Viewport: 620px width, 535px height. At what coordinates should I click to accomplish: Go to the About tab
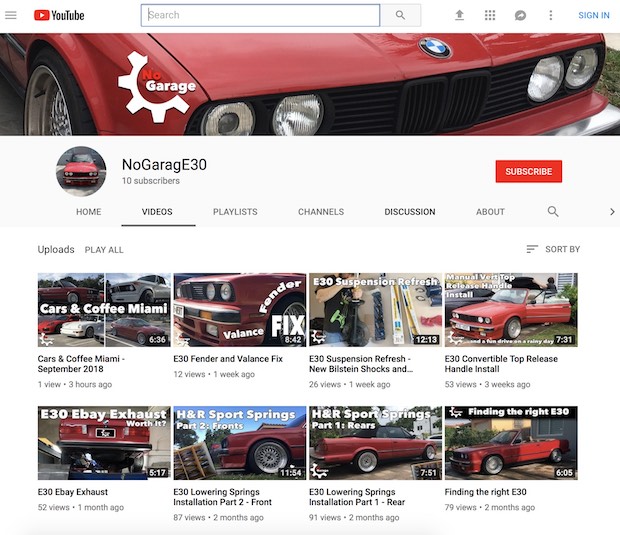[x=490, y=212]
